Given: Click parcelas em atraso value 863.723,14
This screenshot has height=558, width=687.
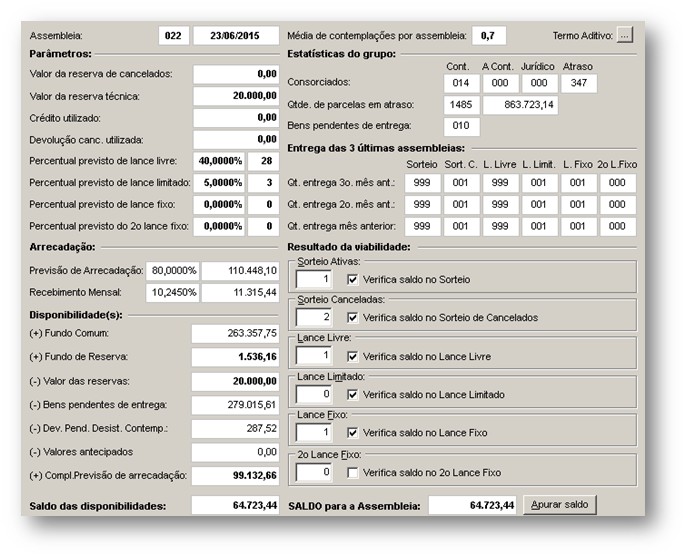Looking at the screenshot, I should (x=521, y=105).
